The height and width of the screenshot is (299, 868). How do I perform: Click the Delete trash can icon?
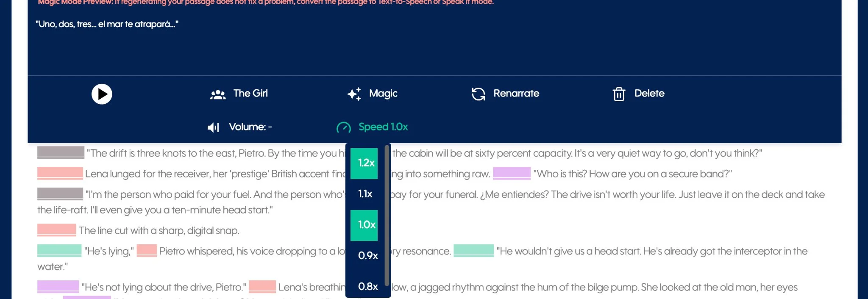tap(619, 94)
